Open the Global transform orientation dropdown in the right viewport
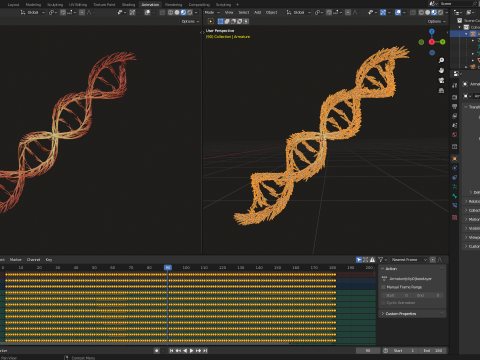 (299, 12)
